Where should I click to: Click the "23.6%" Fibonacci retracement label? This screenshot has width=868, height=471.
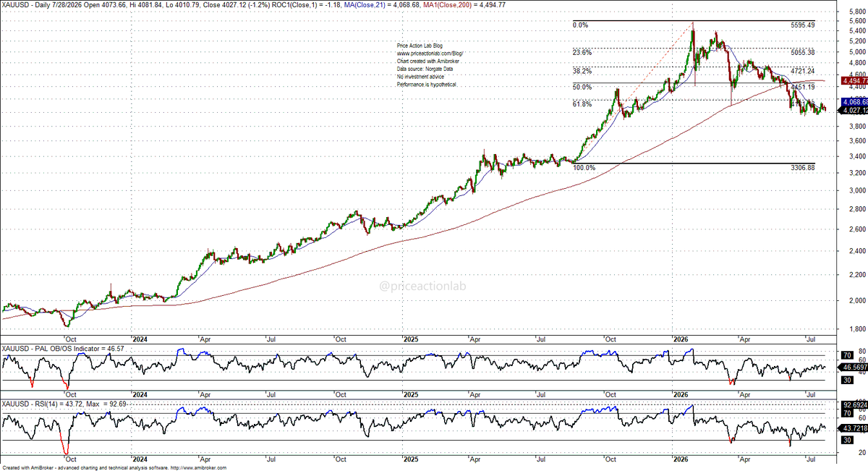(x=582, y=52)
